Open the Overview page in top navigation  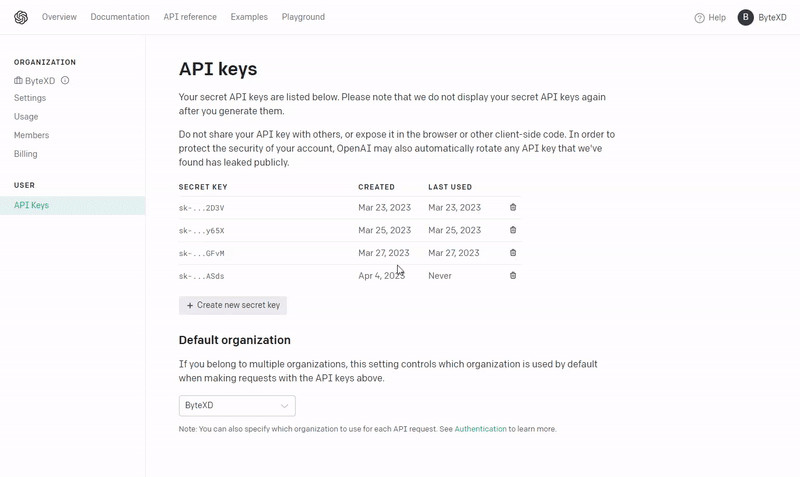(x=59, y=17)
